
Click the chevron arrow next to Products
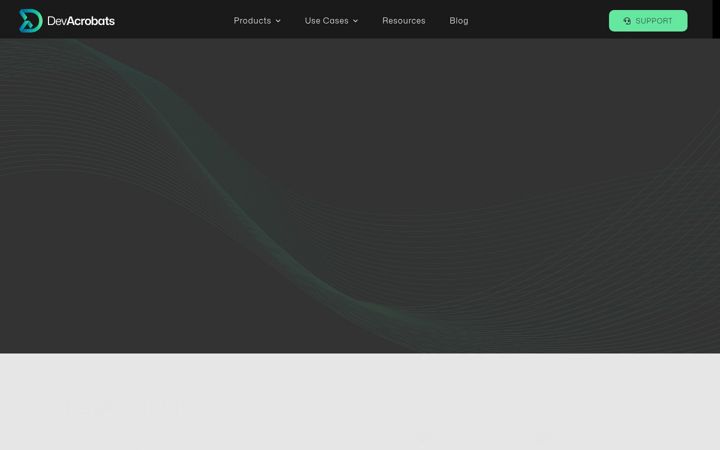click(x=278, y=21)
